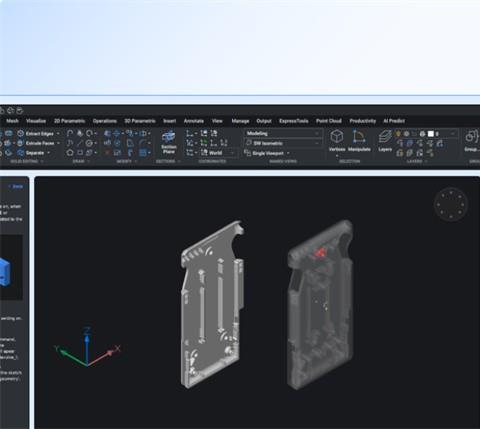Click the Back link in side panel

16,186
